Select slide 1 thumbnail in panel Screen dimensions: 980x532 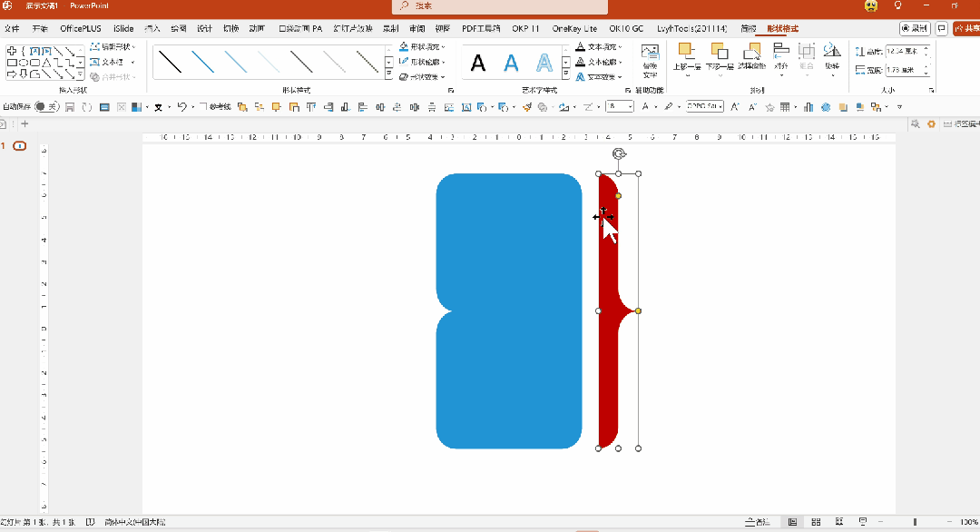[19, 146]
